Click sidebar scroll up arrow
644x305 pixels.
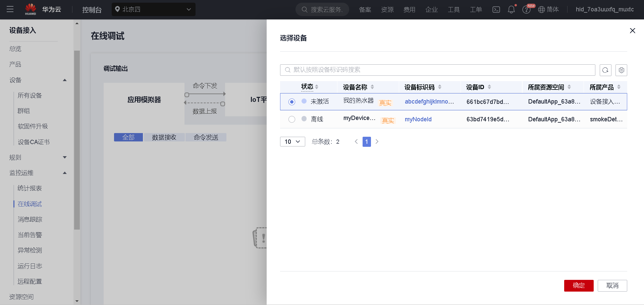click(x=77, y=23)
